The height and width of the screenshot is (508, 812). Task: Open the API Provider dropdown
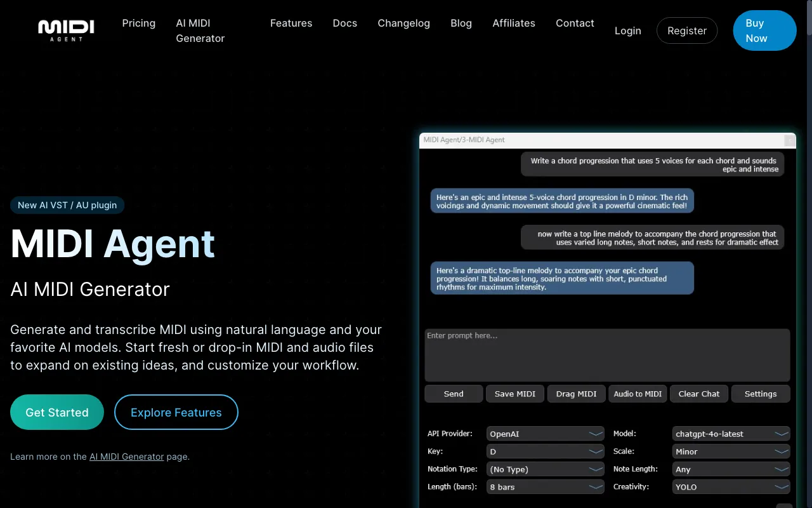pyautogui.click(x=546, y=434)
